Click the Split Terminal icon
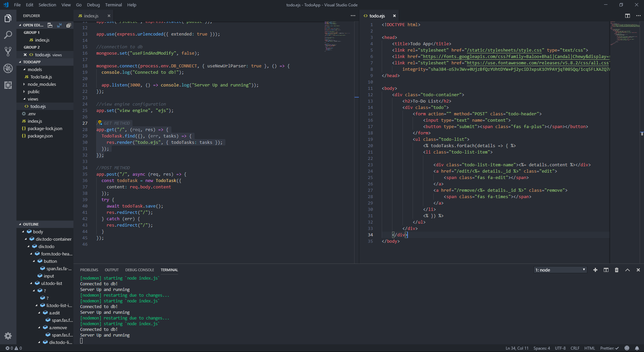The height and width of the screenshot is (352, 644). point(606,270)
